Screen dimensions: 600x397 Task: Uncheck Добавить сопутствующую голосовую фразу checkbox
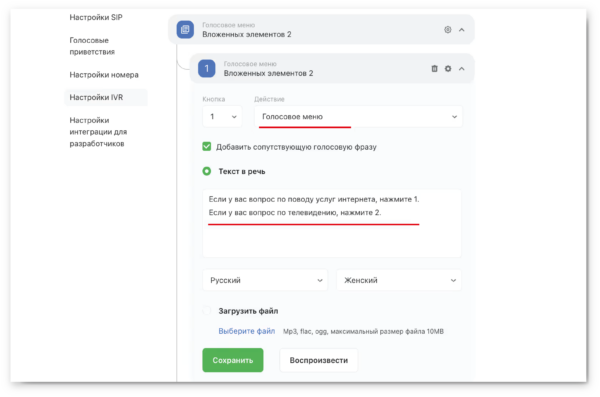click(207, 147)
